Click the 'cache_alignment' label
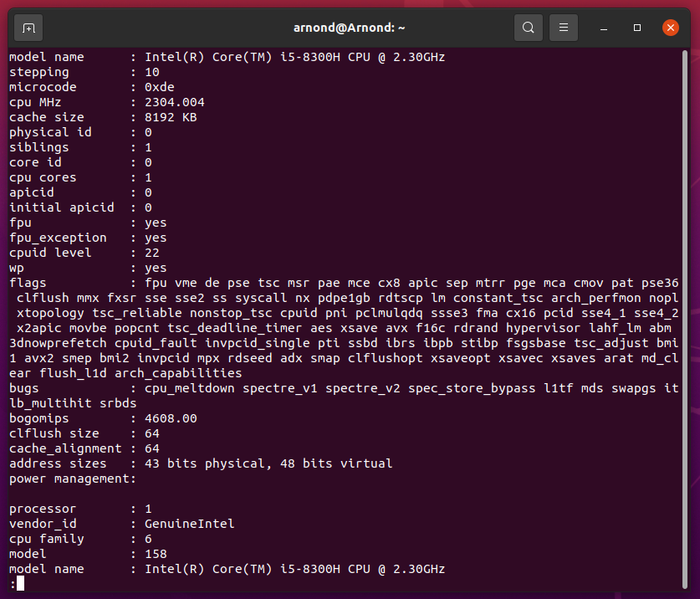 [x=65, y=448]
